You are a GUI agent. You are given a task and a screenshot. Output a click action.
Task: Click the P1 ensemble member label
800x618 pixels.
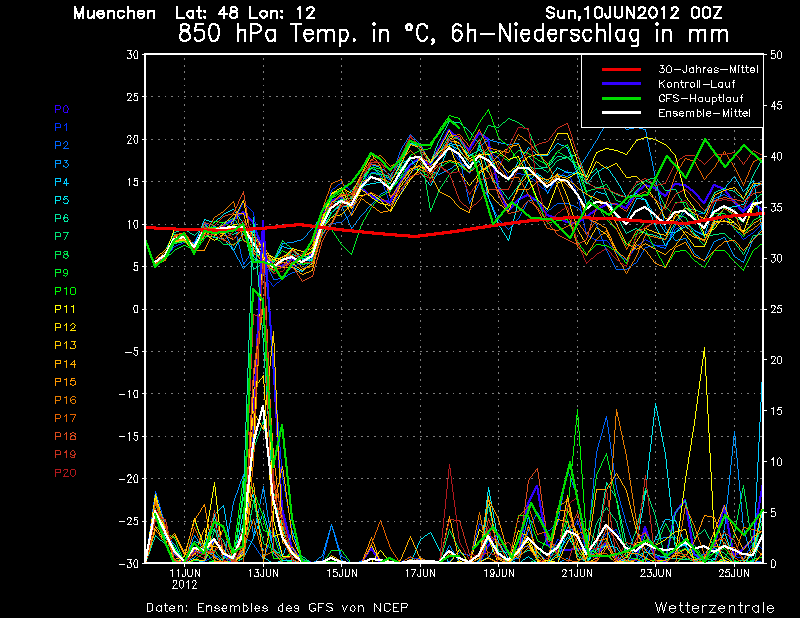62,127
